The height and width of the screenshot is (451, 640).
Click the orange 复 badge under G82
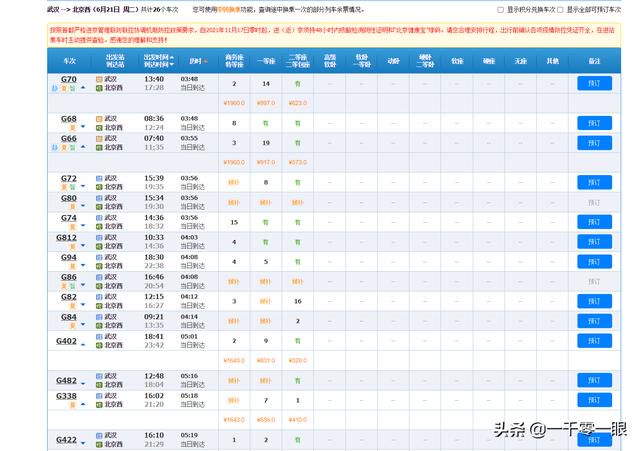pos(73,306)
